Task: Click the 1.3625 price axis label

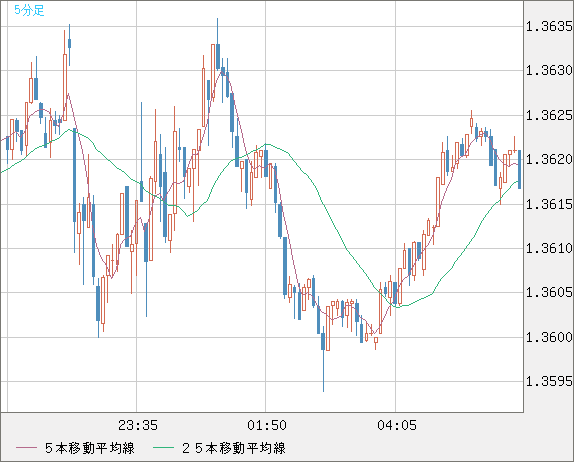Action: pyautogui.click(x=549, y=116)
